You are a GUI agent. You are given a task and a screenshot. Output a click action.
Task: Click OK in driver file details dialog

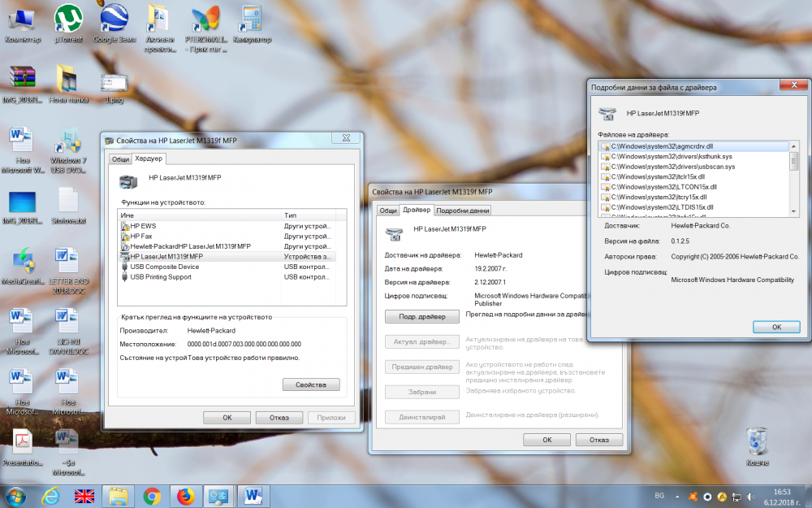tap(776, 327)
